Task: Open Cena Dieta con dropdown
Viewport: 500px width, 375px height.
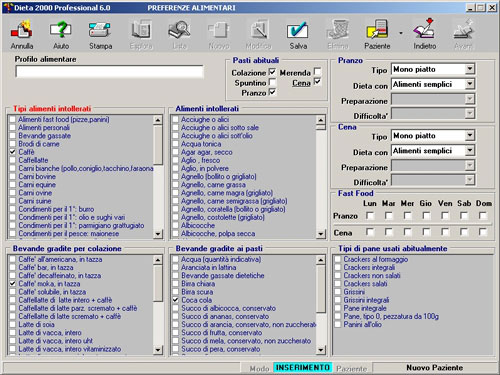Action: pos(469,150)
